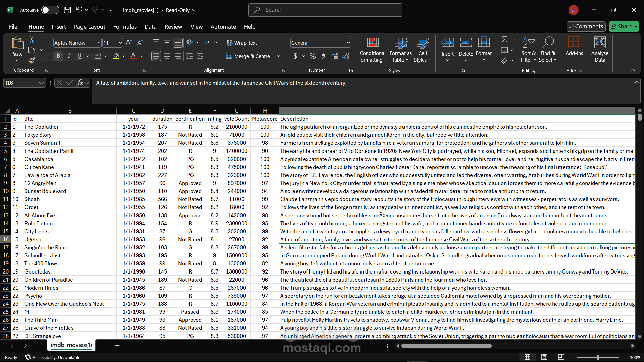Apply percent number style
Image resolution: width=644 pixels, height=362 pixels.
(312, 56)
